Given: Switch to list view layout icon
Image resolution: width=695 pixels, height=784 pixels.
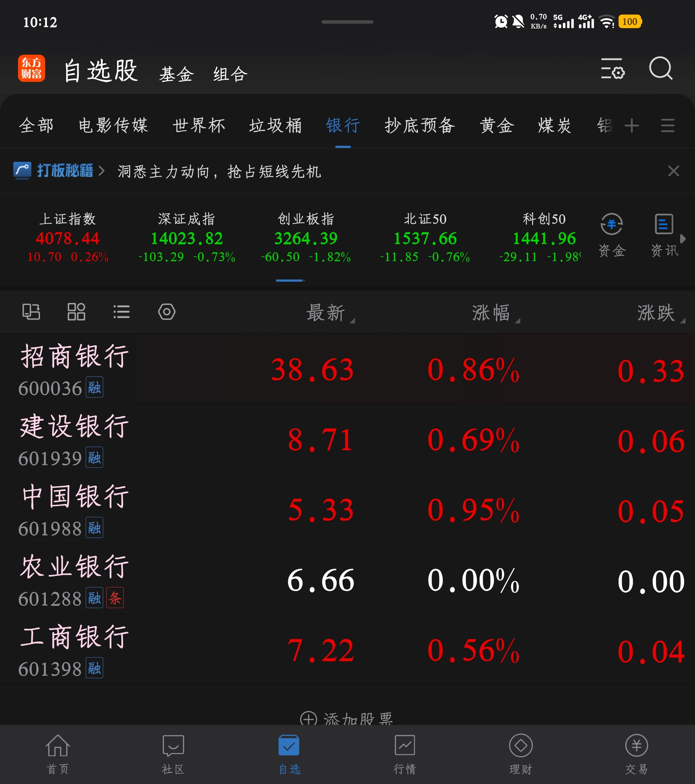Looking at the screenshot, I should tap(122, 311).
